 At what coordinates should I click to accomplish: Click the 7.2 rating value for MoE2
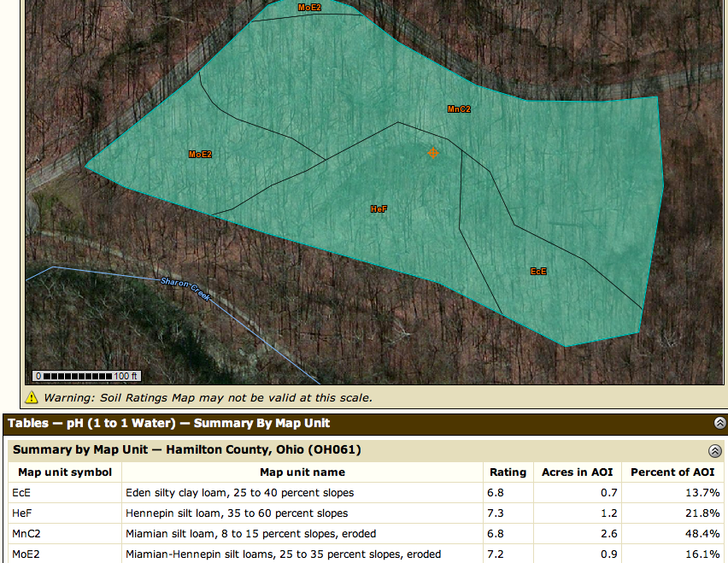[496, 554]
